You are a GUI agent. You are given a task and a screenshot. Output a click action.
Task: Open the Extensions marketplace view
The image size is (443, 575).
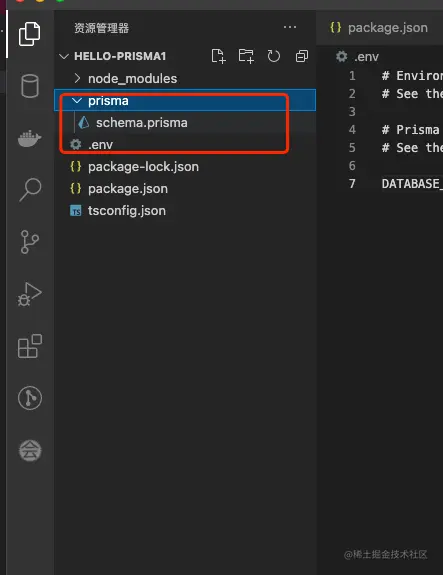click(30, 346)
